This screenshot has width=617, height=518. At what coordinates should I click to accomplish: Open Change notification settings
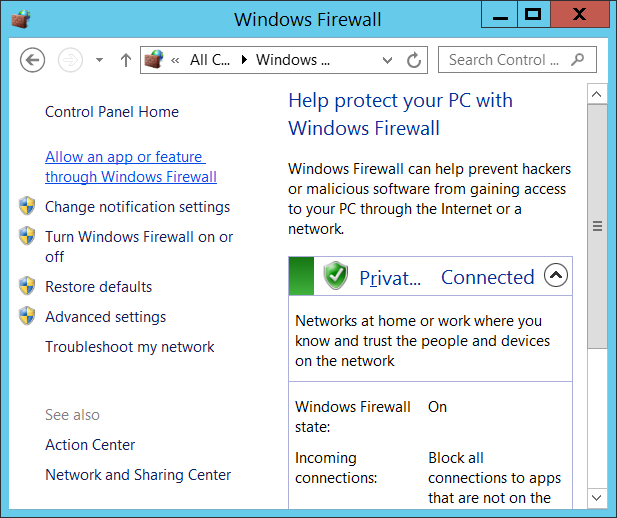pos(137,207)
